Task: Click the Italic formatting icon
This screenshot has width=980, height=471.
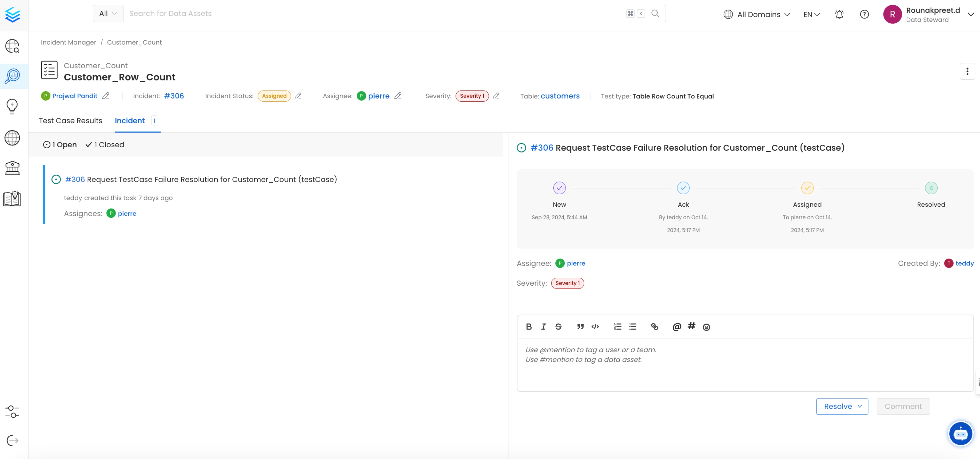Action: coord(543,326)
